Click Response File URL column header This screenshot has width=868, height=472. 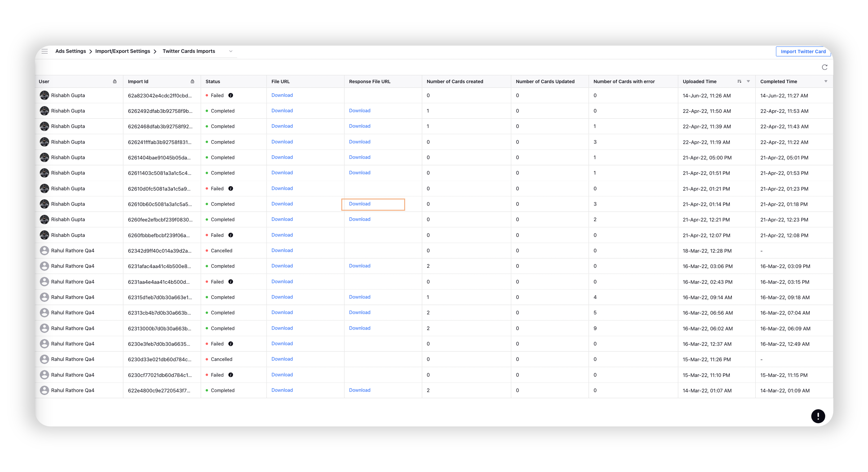[370, 81]
